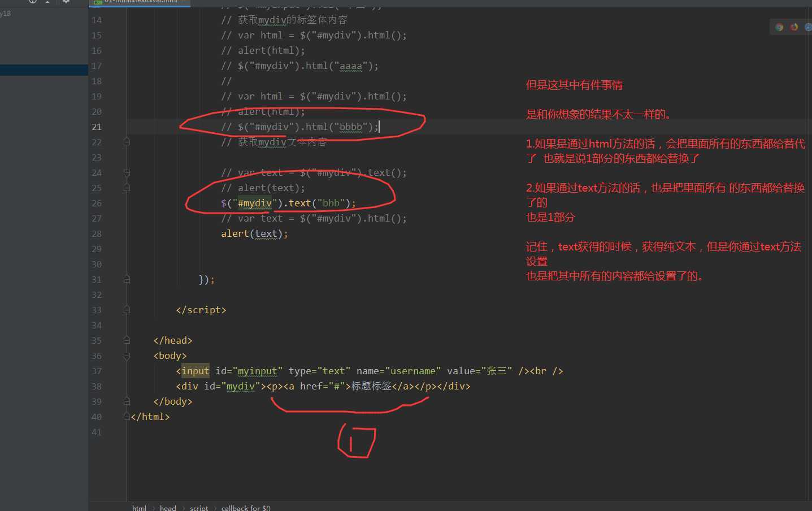This screenshot has width=812, height=511.
Task: Collapse closing head tag fold marker
Action: click(x=127, y=340)
